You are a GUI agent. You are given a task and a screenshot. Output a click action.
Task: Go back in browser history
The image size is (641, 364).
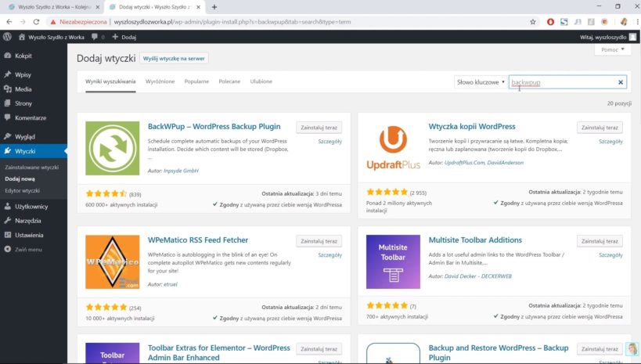(x=9, y=22)
